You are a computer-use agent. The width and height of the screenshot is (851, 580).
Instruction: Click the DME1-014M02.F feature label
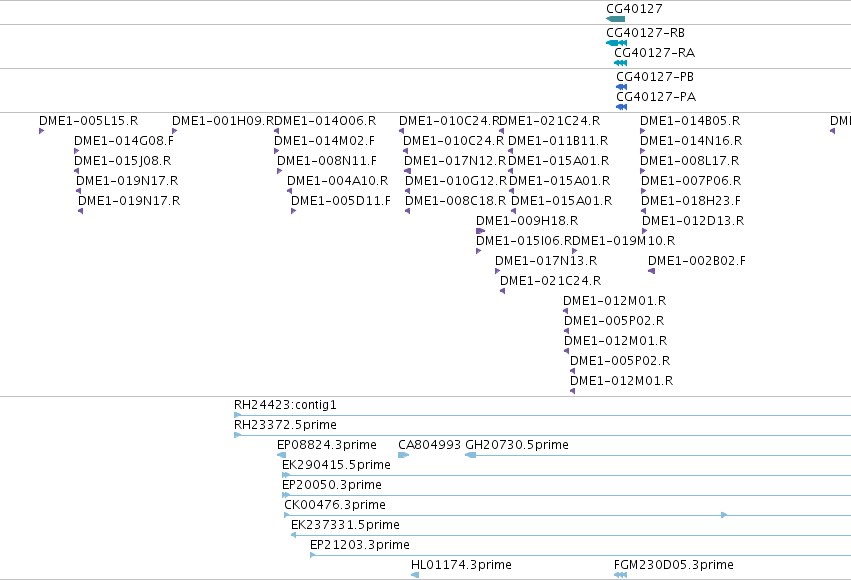point(324,141)
